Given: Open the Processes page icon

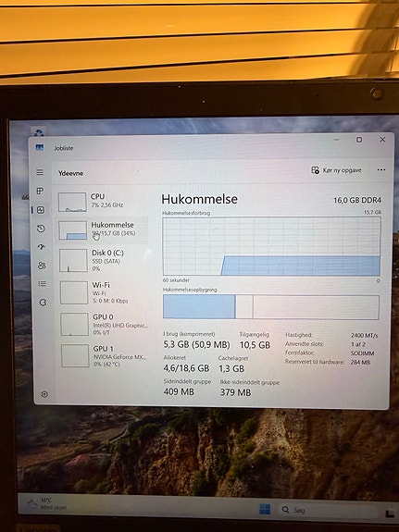Looking at the screenshot, I should (40, 191).
